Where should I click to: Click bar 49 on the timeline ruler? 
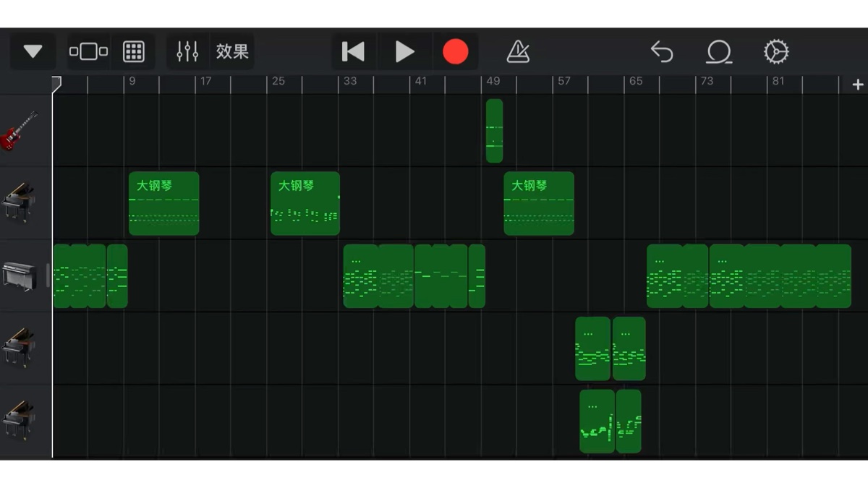(492, 81)
